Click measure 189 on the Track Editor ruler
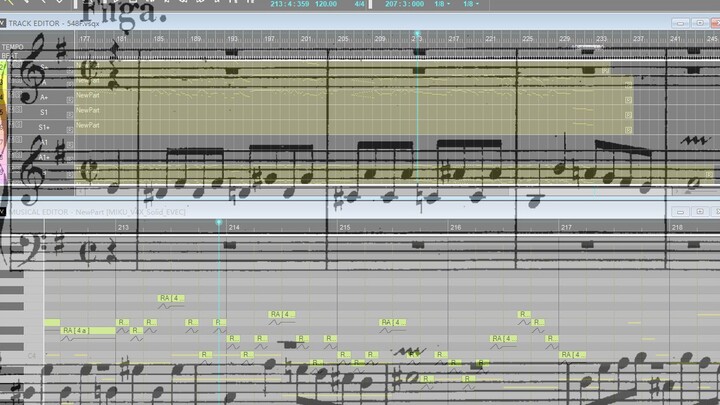Viewport: 720px width, 405px height. 196,39
